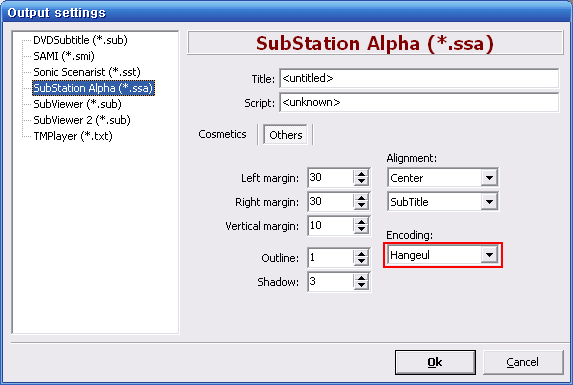Choose Sonic Scenarist (*.sst) format
The image size is (573, 385).
coord(87,72)
